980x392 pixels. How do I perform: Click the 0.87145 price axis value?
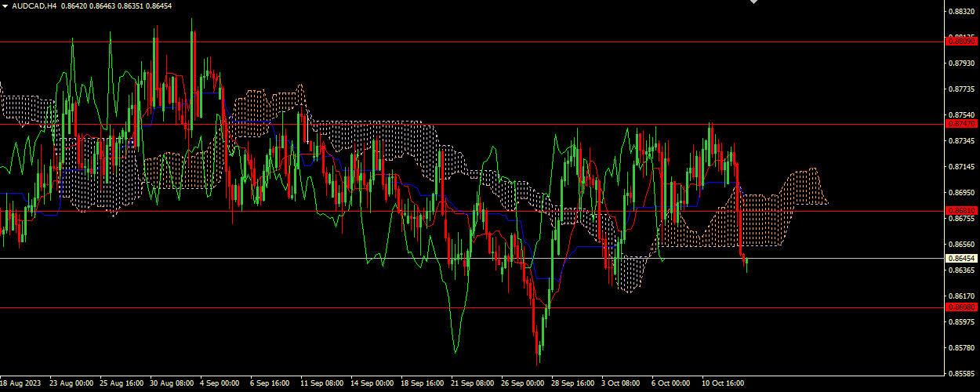click(x=962, y=167)
